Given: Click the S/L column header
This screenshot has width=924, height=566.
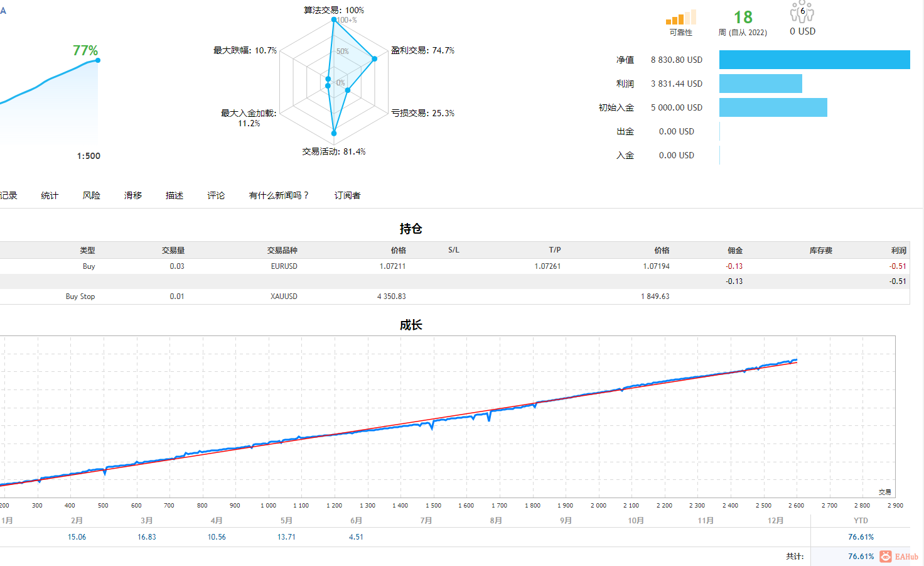Looking at the screenshot, I should click(454, 250).
